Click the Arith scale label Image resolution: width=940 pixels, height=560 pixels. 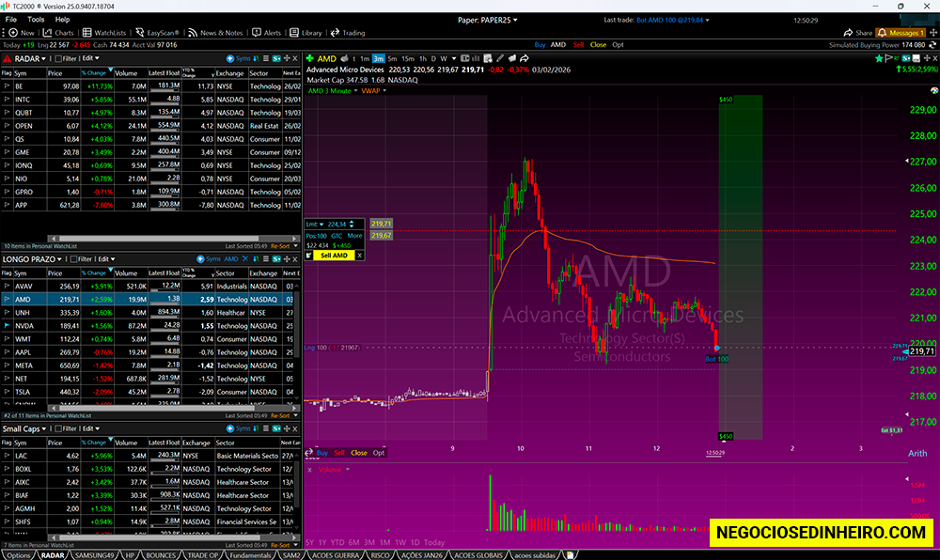pos(917,454)
